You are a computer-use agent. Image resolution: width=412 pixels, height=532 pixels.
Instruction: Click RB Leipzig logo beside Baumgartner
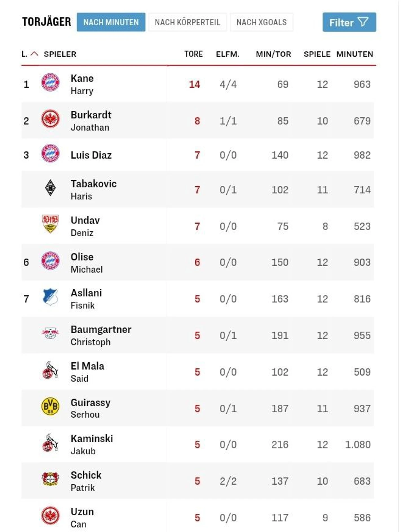tap(50, 333)
